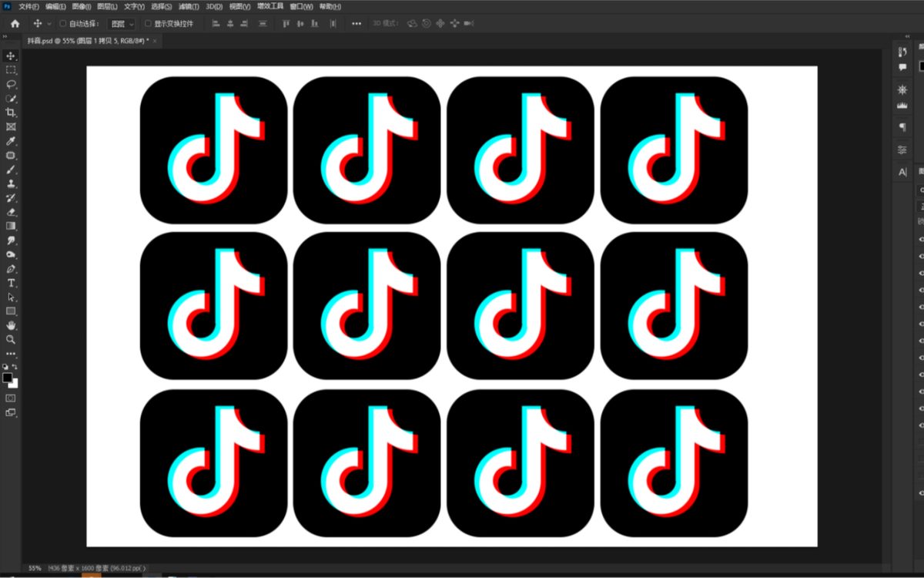This screenshot has height=578, width=924.
Task: Select the Eraser tool
Action: (x=11, y=212)
